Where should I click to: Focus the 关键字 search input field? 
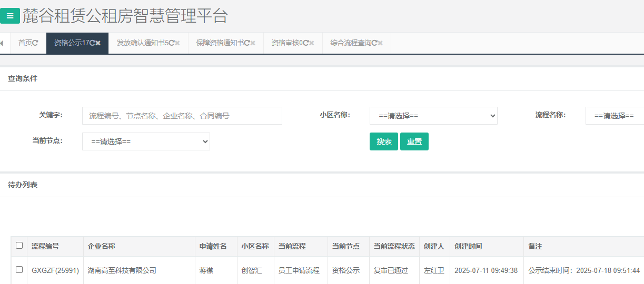[x=182, y=116]
